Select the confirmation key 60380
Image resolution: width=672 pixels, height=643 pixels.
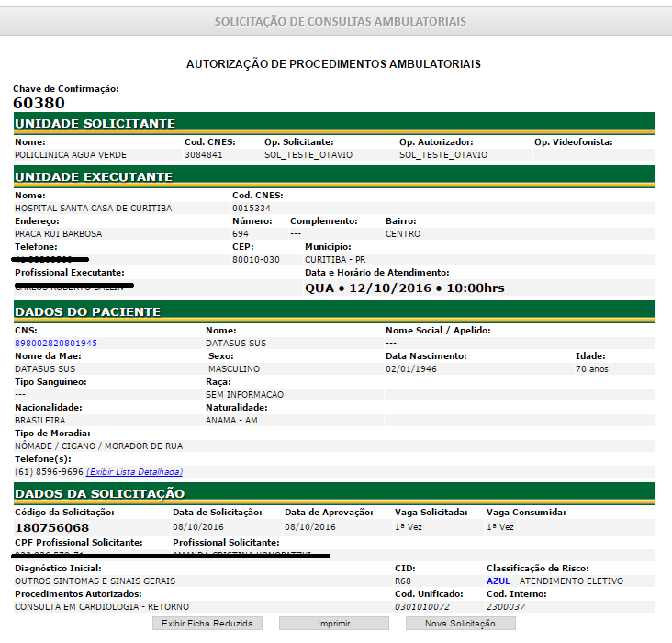pos(39,103)
